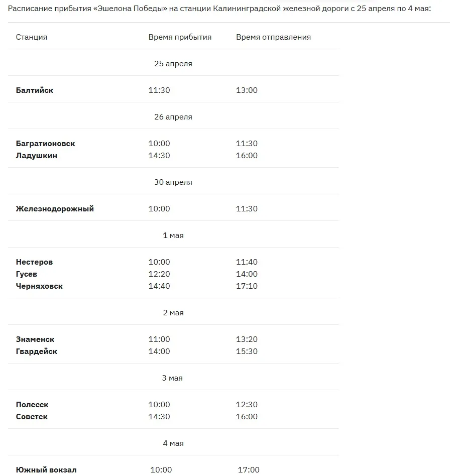Click the Железнодорожный station name
Screen dimensions: 456x476
55,208
